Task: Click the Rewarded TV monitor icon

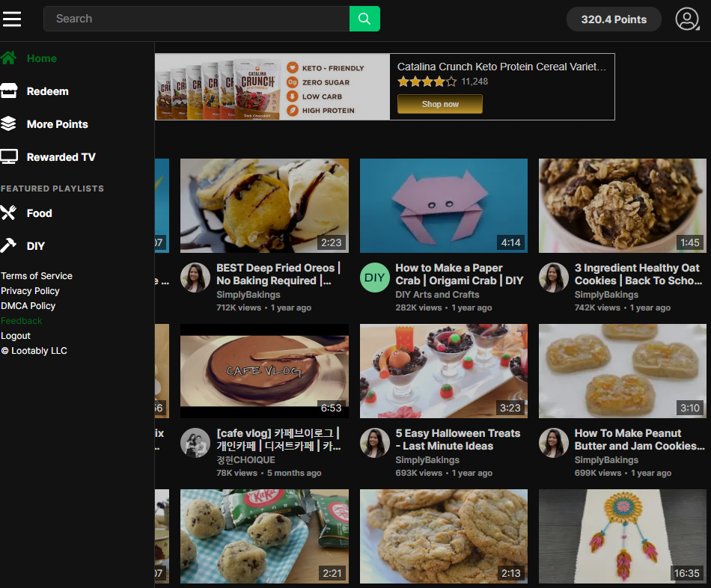Action: (x=8, y=157)
